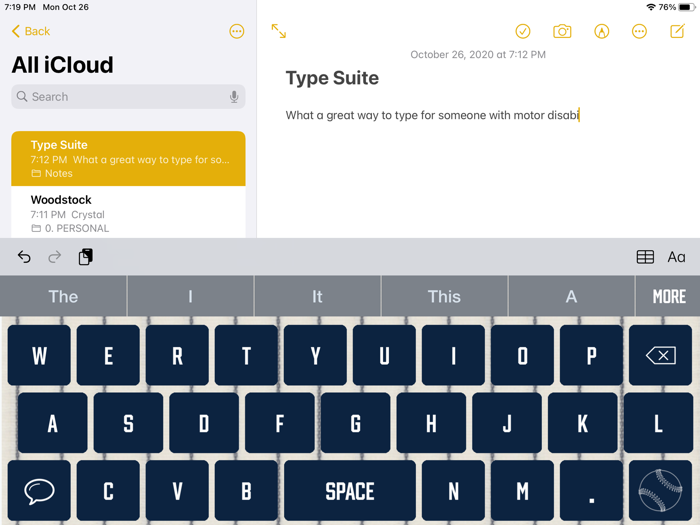Open the camera attachment options

click(x=562, y=31)
